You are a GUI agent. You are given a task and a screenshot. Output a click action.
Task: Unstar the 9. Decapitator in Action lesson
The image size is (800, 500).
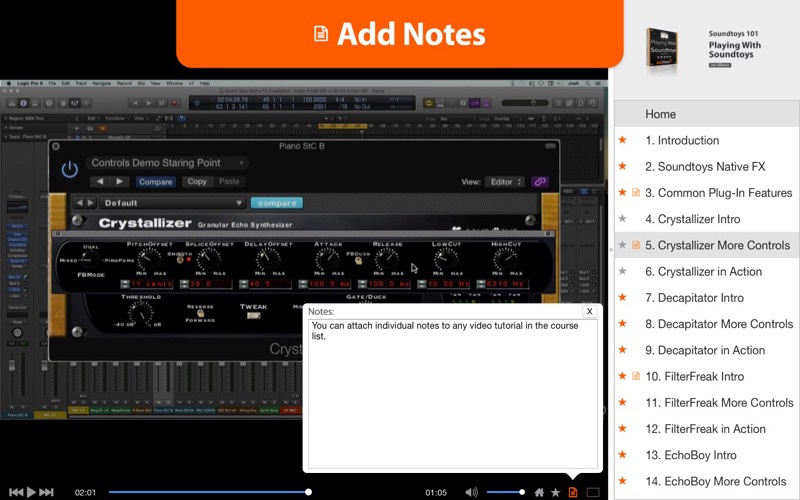(622, 349)
